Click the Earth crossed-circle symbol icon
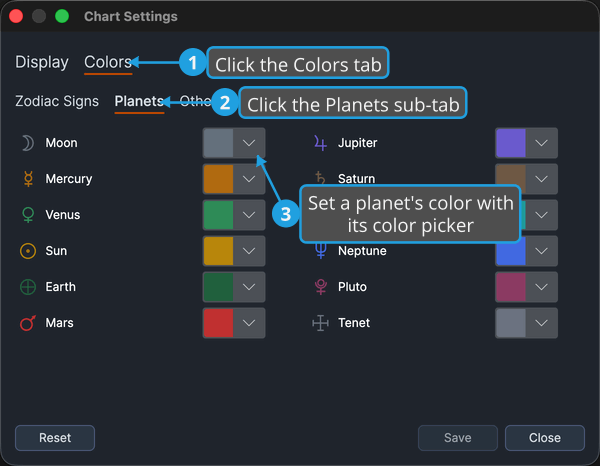Screen dimensions: 600x466 click(28, 287)
